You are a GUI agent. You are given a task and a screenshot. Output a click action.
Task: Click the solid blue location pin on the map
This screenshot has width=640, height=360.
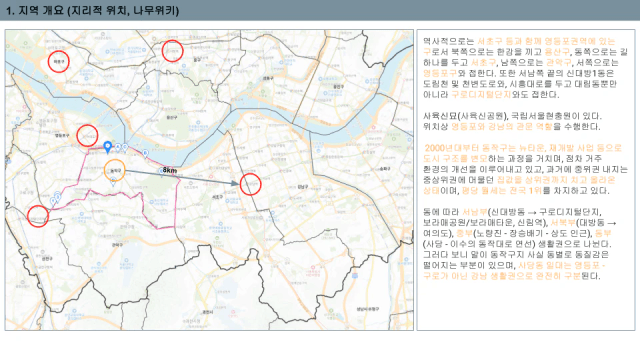107,147
